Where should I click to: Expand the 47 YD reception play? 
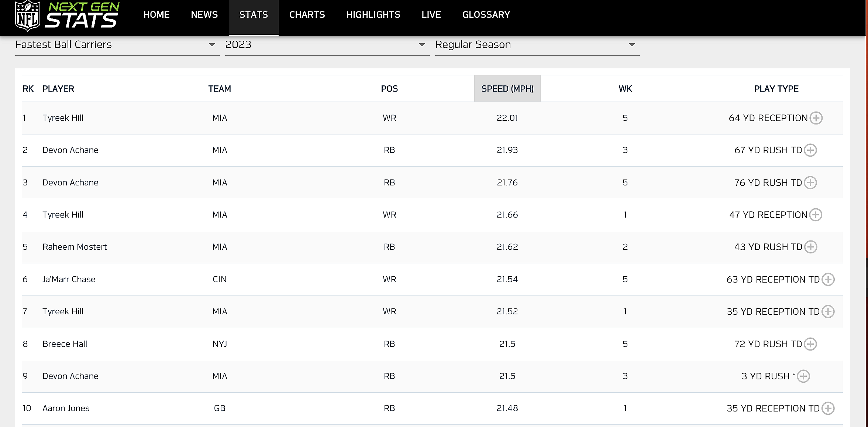click(816, 215)
